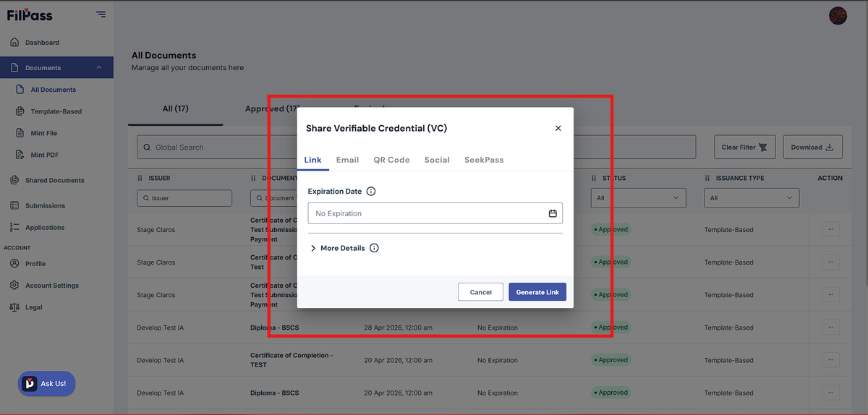
Task: Click the Applications list icon
Action: click(14, 227)
